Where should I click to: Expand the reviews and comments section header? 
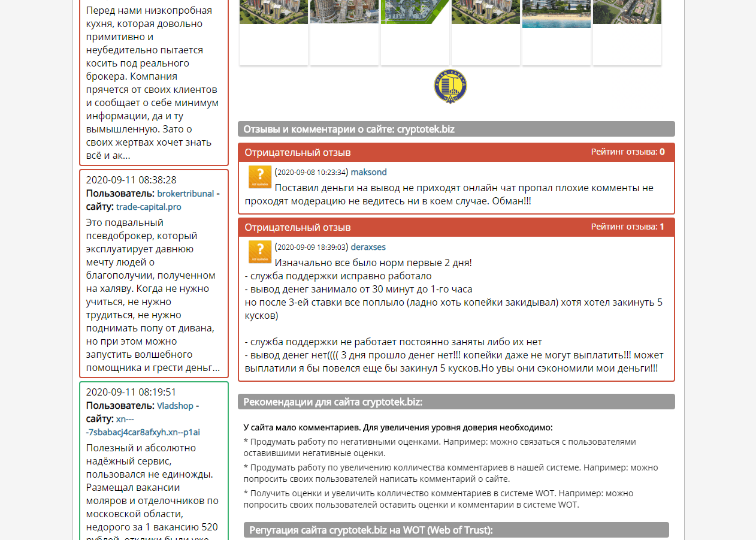click(x=458, y=129)
